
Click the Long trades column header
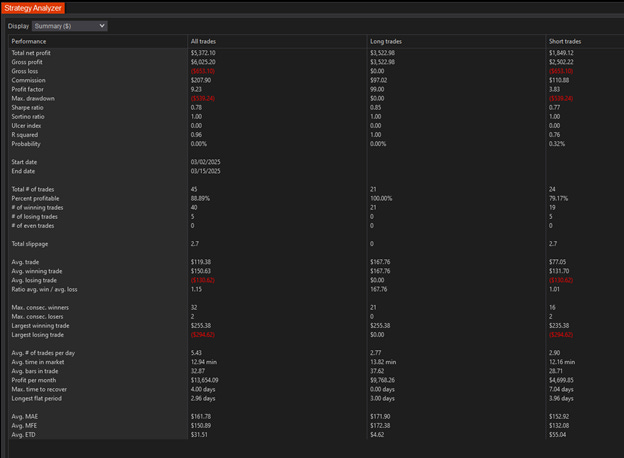386,41
